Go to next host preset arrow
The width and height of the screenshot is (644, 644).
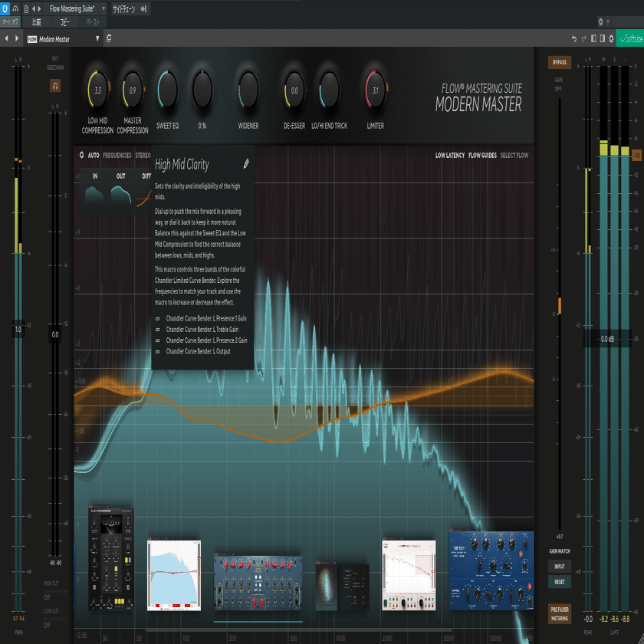click(39, 8)
